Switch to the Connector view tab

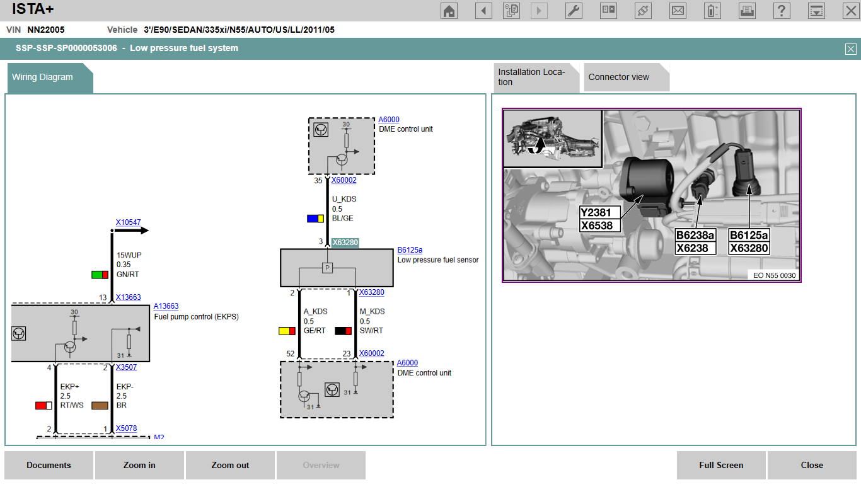619,77
